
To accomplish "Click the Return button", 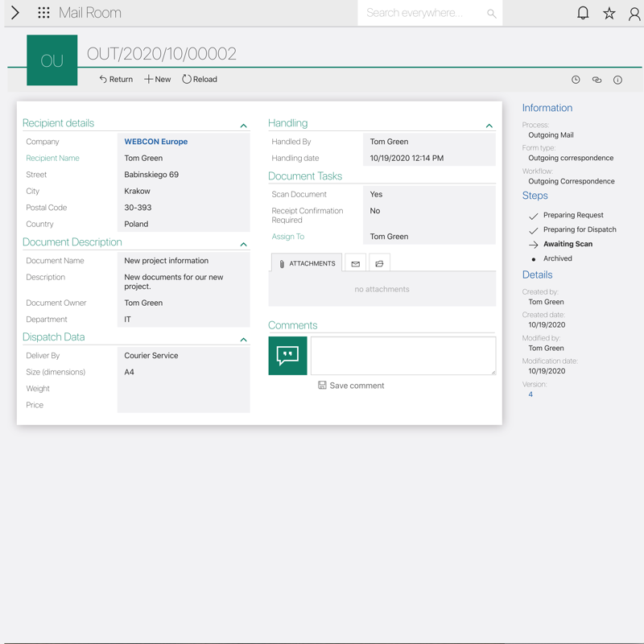I will [116, 80].
